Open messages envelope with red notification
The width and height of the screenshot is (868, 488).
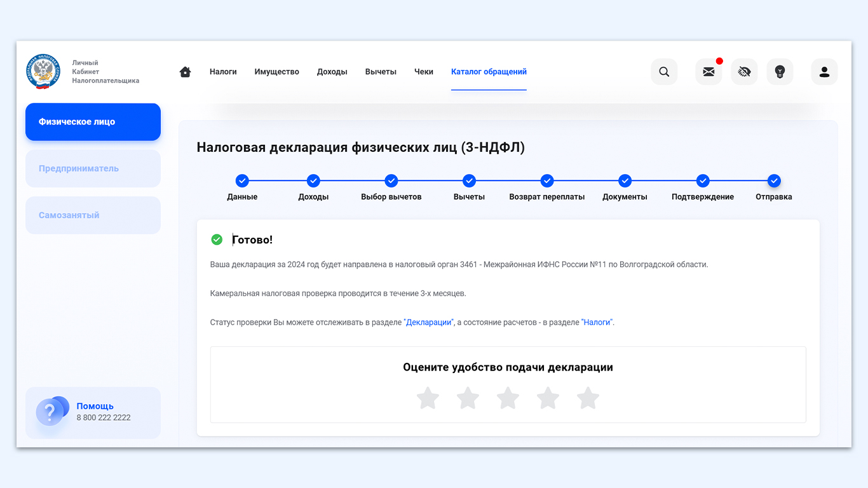pyautogui.click(x=709, y=72)
